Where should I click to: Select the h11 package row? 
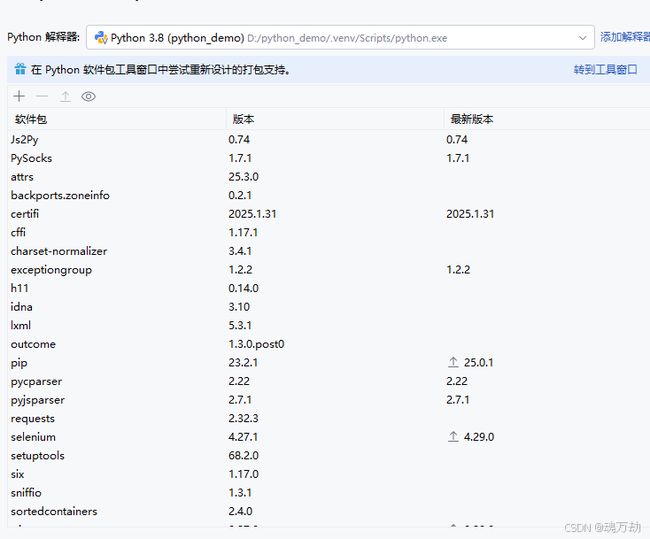(328, 288)
